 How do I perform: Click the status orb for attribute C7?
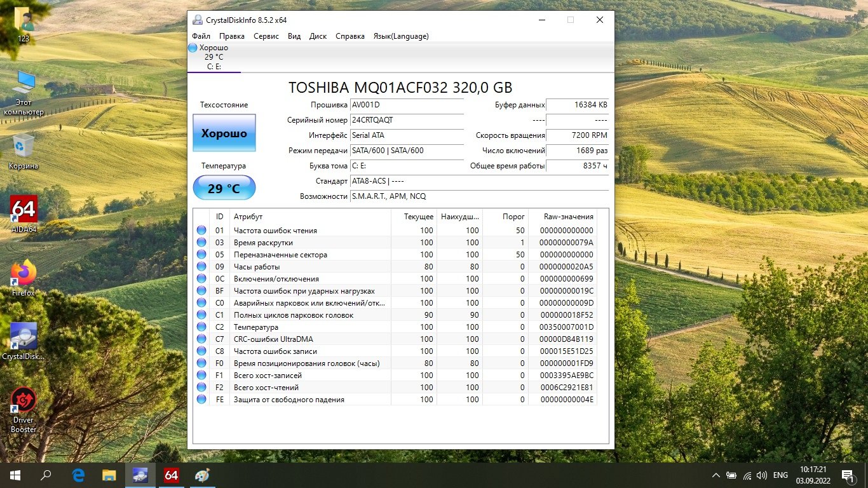click(x=201, y=339)
